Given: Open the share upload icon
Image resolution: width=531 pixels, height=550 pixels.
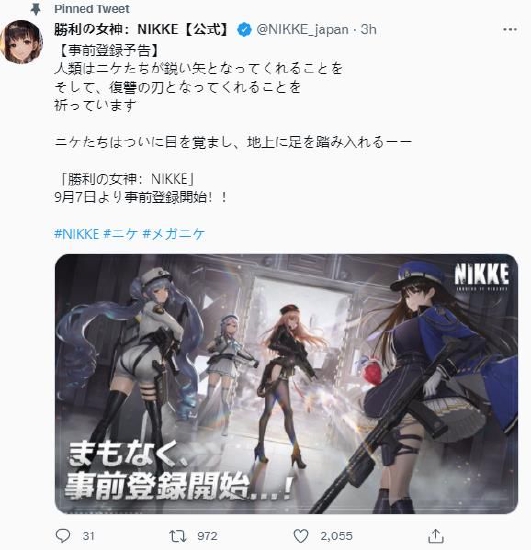Looking at the screenshot, I should tap(436, 536).
